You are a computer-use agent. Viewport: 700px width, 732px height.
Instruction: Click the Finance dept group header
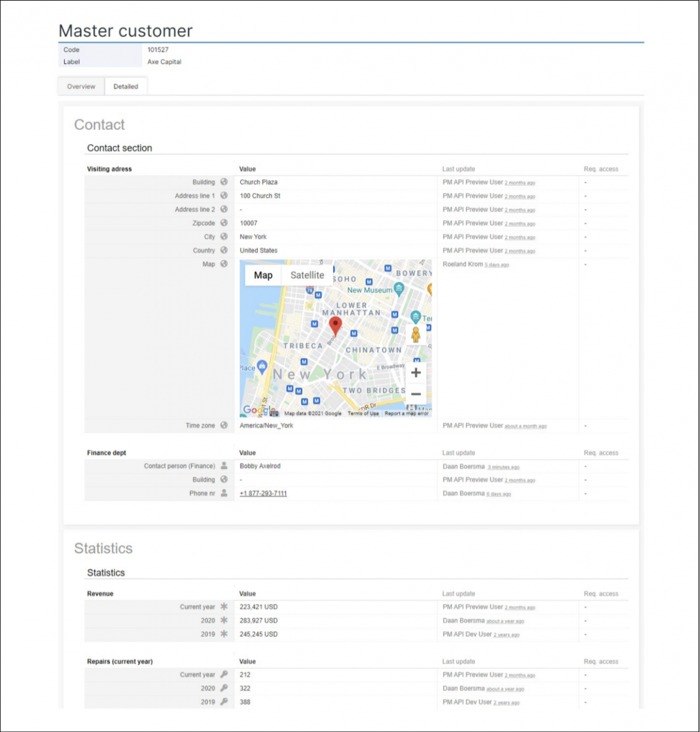tap(107, 453)
